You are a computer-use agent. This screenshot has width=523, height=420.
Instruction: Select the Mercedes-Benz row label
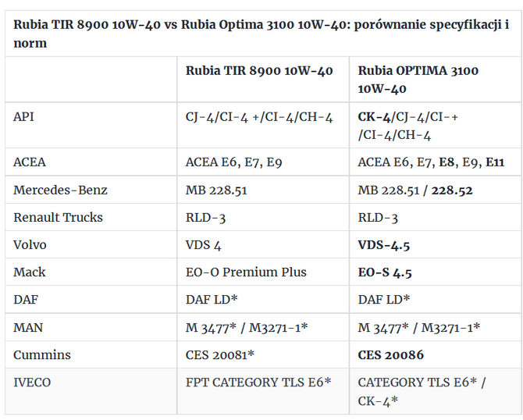click(60, 190)
